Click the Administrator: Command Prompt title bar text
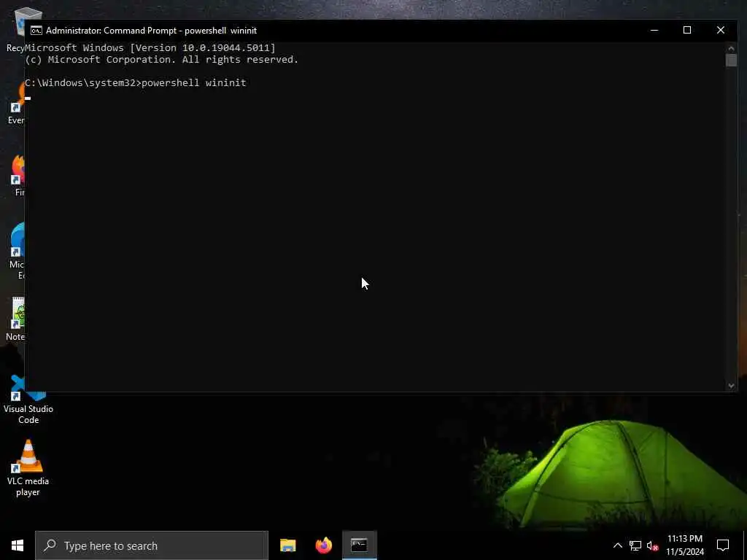Viewport: 747px width, 560px height. (x=151, y=31)
